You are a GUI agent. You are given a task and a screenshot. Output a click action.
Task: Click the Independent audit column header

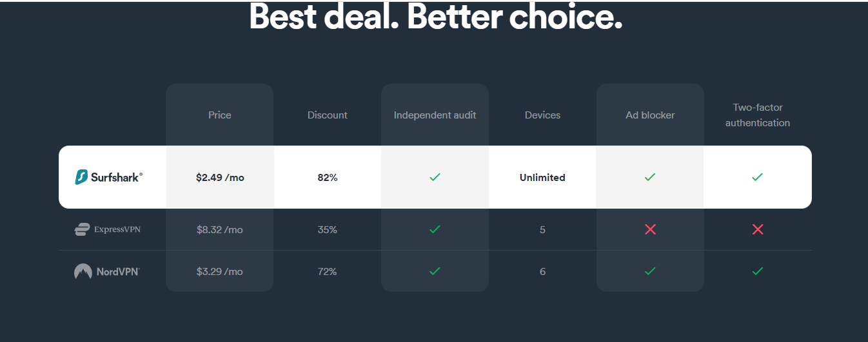pyautogui.click(x=435, y=115)
